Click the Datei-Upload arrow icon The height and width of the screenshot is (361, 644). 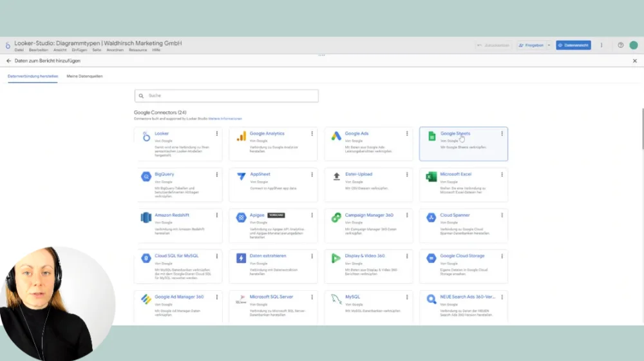click(336, 177)
